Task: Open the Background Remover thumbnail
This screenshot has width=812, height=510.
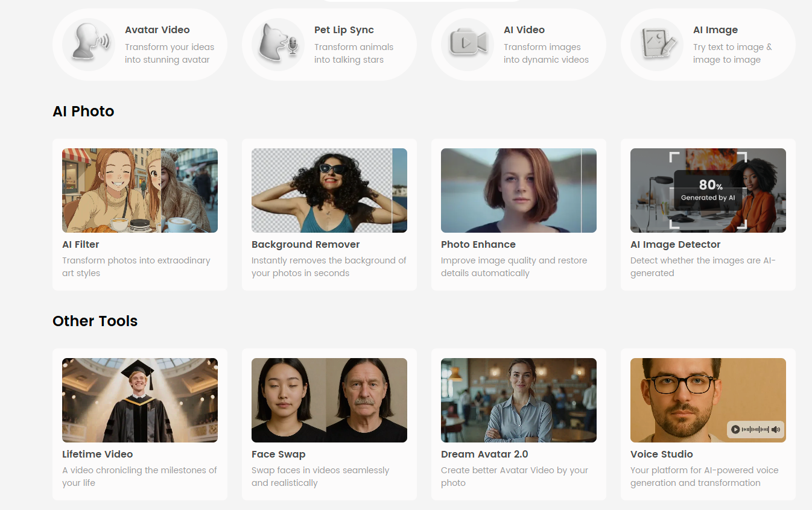Action: (x=329, y=190)
